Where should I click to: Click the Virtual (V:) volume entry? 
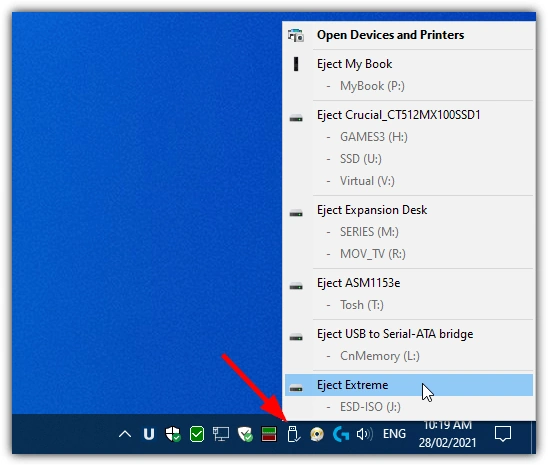[367, 181]
